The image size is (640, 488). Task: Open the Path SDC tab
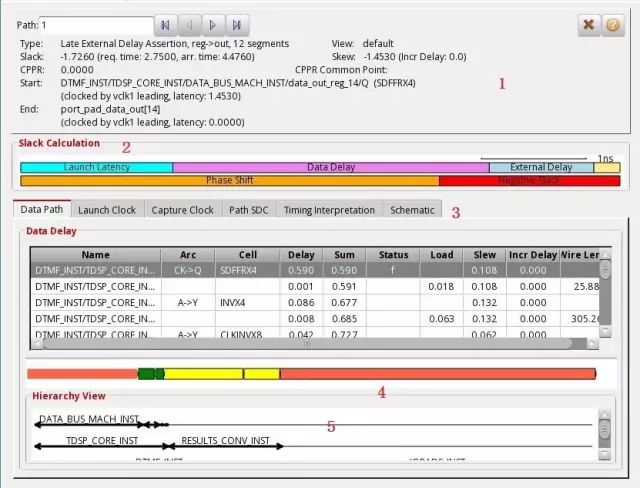coord(249,210)
